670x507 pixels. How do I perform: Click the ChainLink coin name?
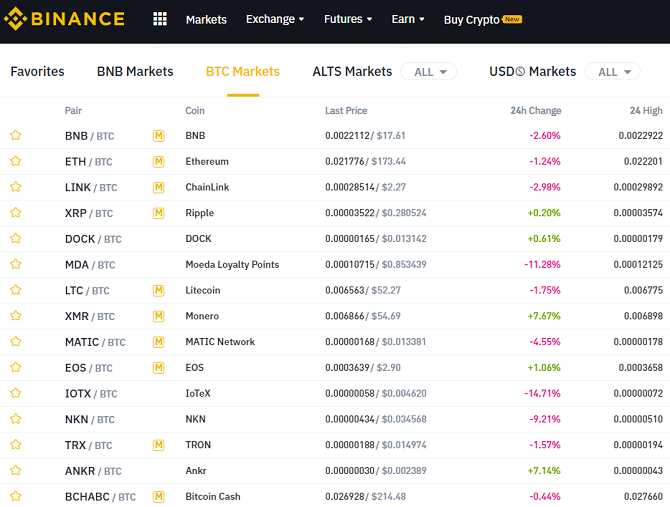tap(207, 187)
